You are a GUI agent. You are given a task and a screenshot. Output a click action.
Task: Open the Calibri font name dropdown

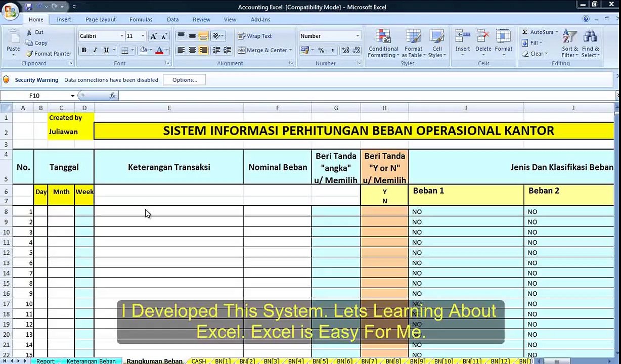point(121,36)
